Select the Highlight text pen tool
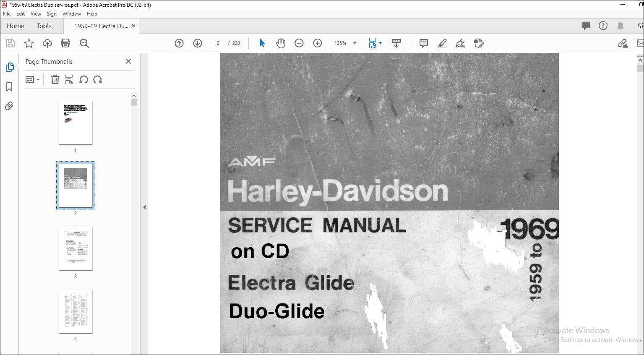 point(442,43)
